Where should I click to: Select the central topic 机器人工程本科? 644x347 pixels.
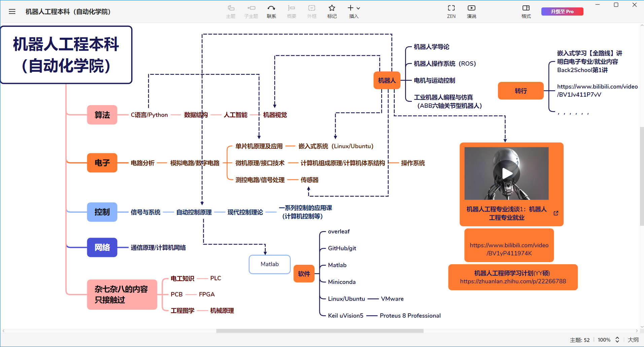tap(66, 55)
